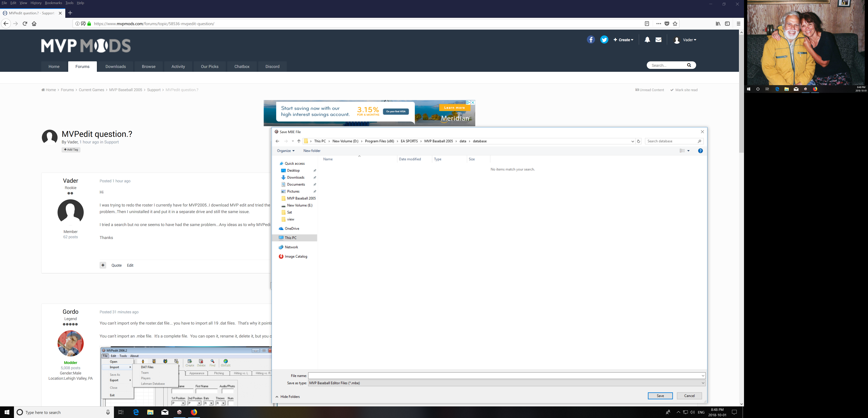The height and width of the screenshot is (418, 868).
Task: Expand the Organize dropdown in Save dialog
Action: tap(286, 151)
